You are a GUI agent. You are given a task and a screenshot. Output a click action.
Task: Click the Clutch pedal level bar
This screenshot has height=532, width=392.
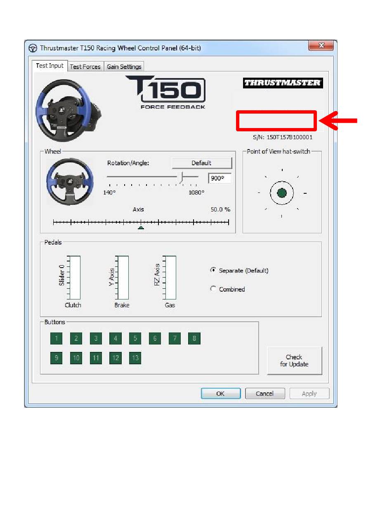[x=75, y=278]
